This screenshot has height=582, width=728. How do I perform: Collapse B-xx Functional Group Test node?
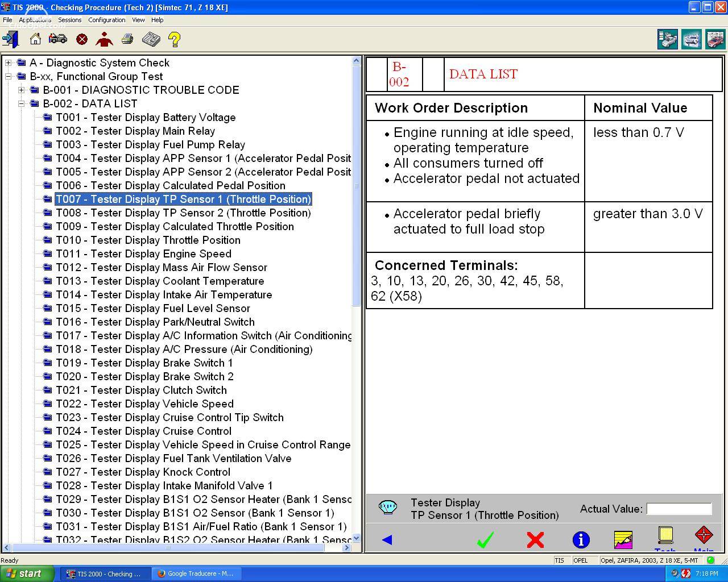point(8,76)
